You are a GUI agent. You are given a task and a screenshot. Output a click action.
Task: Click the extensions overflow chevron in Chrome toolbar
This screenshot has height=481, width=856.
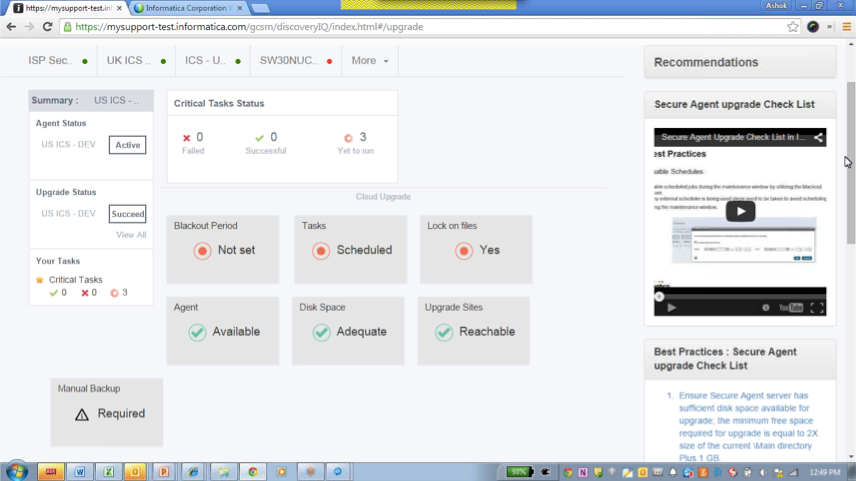tap(830, 27)
